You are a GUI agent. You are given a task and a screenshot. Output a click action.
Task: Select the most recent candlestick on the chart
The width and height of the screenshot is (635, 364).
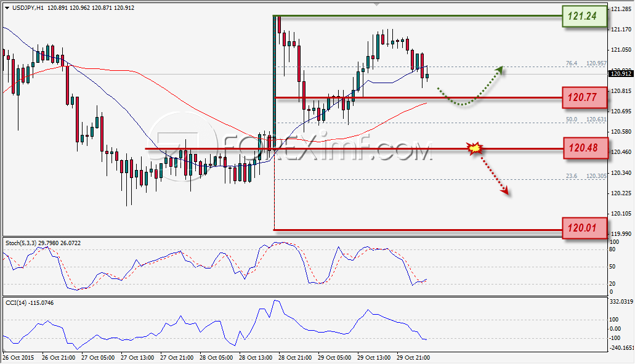pos(427,76)
